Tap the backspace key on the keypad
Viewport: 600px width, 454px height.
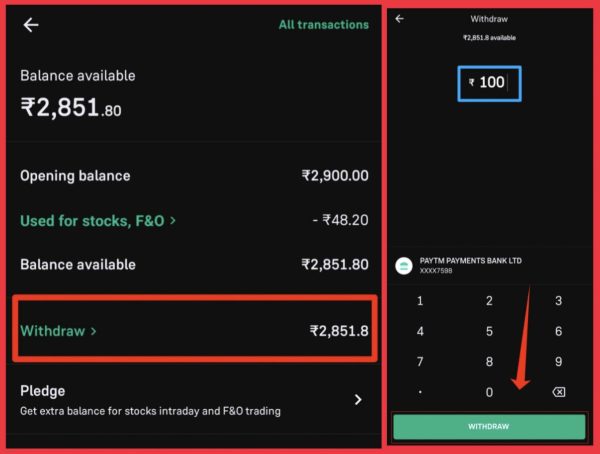click(558, 392)
